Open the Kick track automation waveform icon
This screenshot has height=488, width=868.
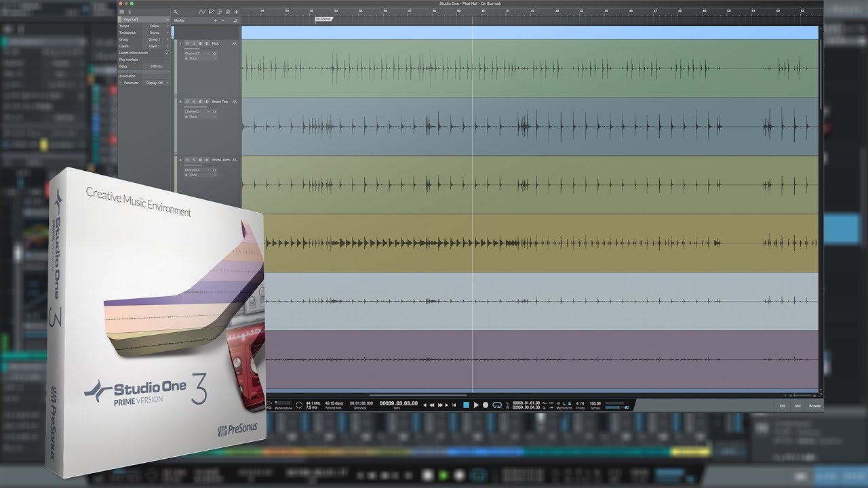pos(235,43)
